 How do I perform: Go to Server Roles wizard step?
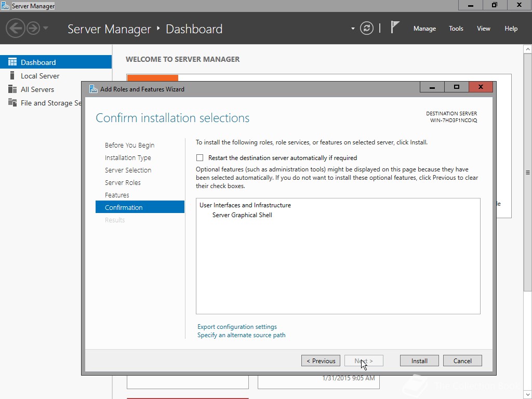123,182
